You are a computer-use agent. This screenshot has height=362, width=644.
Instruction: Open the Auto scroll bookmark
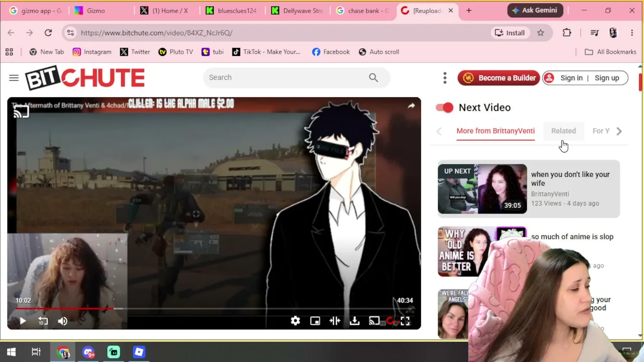point(379,52)
